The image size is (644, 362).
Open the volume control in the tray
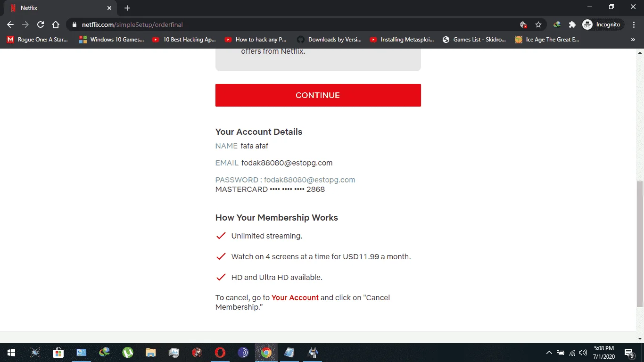(x=583, y=353)
